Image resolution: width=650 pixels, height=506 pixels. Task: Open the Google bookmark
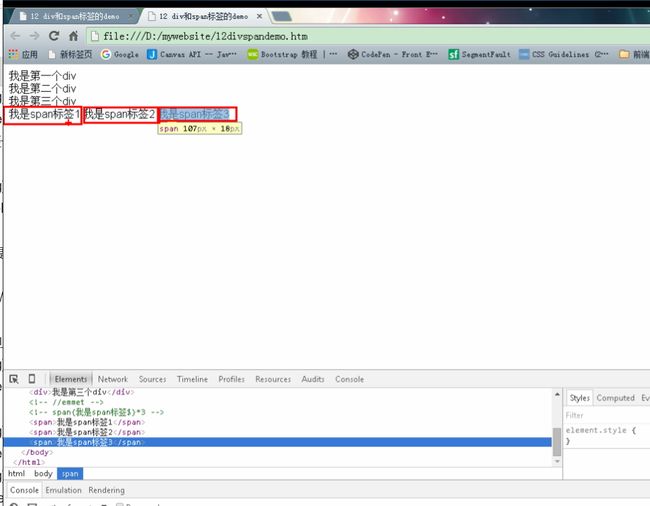pyautogui.click(x=120, y=55)
